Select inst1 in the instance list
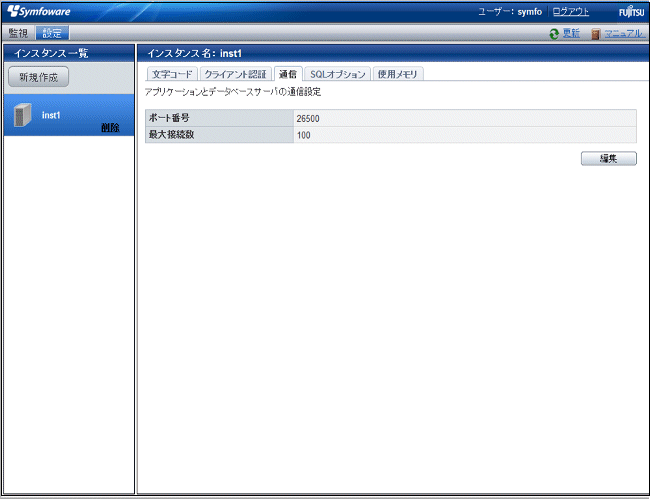The width and height of the screenshot is (654, 499). click(x=69, y=115)
